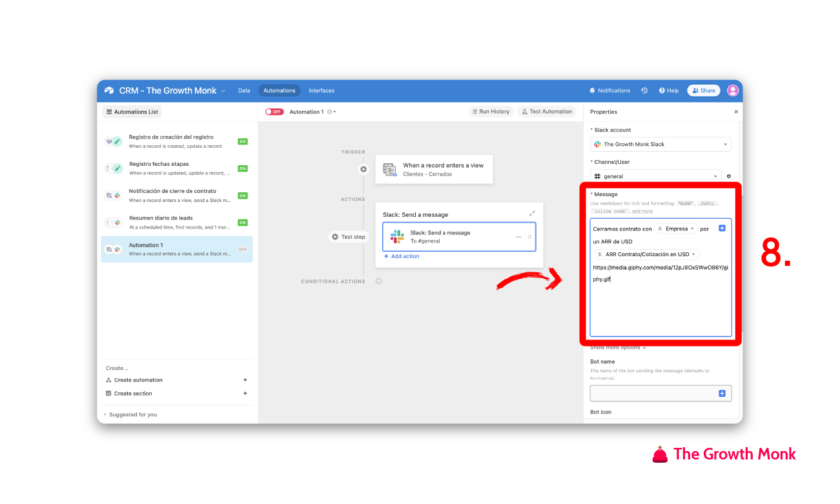
Task: Click the Share button
Action: point(704,90)
